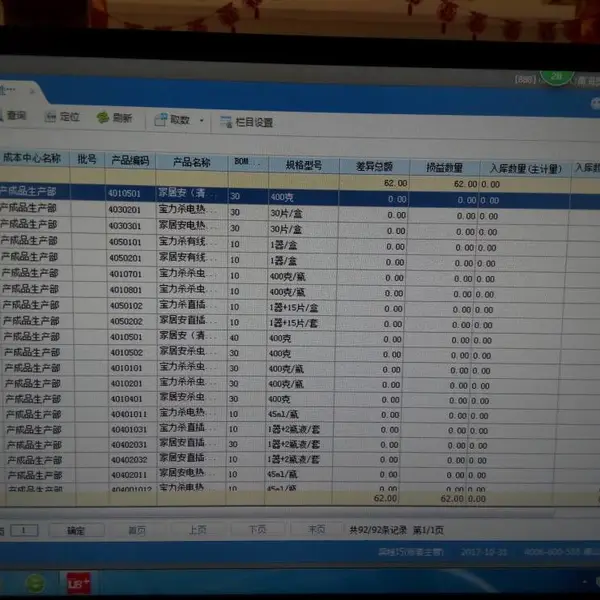
Task: Click the 规格型号 column header
Action: click(x=304, y=165)
